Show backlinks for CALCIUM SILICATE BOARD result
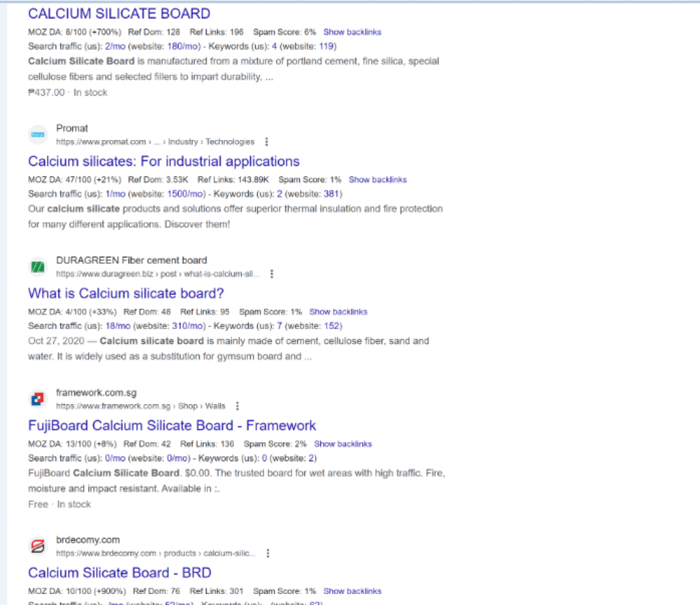700x605 pixels. coord(352,32)
